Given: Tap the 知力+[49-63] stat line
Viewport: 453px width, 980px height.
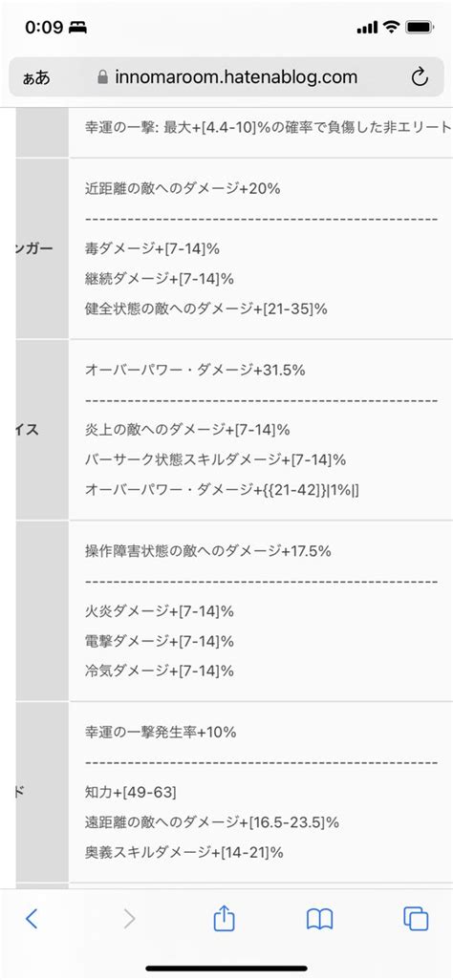Looking at the screenshot, I should click(x=130, y=793).
